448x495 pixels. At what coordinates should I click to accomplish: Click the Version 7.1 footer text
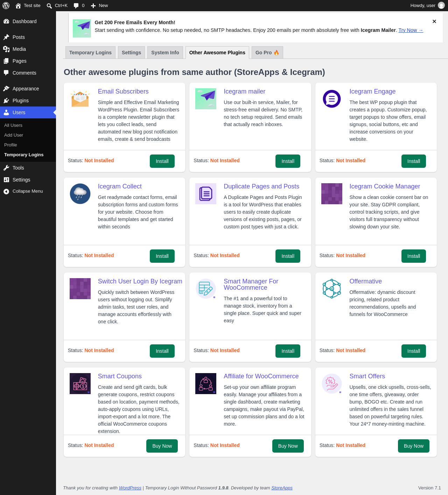coord(429,488)
